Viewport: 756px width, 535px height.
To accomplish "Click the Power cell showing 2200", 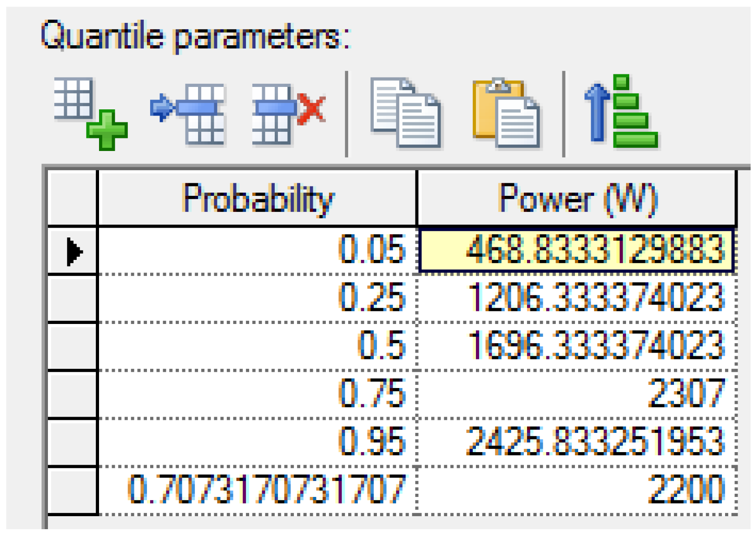I will point(576,490).
